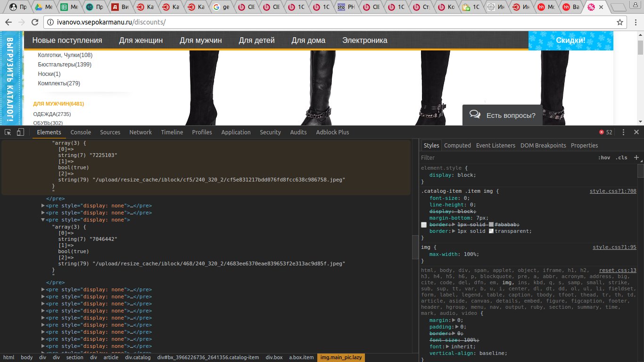Click the browser back arrow
The height and width of the screenshot is (362, 644).
pos(8,22)
